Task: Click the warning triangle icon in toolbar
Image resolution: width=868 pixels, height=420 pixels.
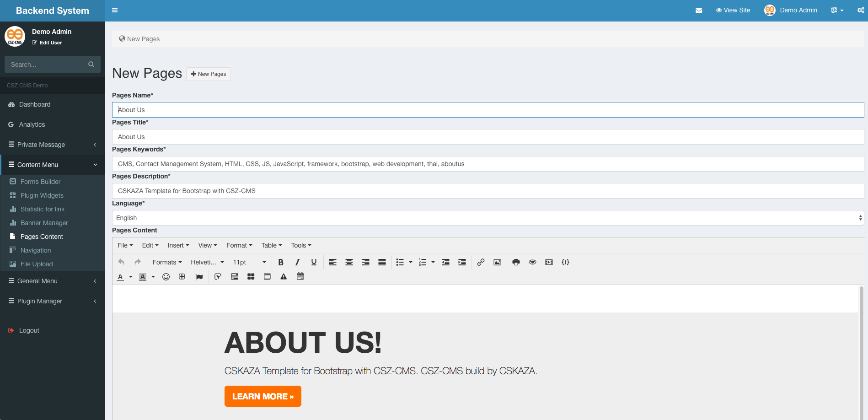Action: click(284, 277)
